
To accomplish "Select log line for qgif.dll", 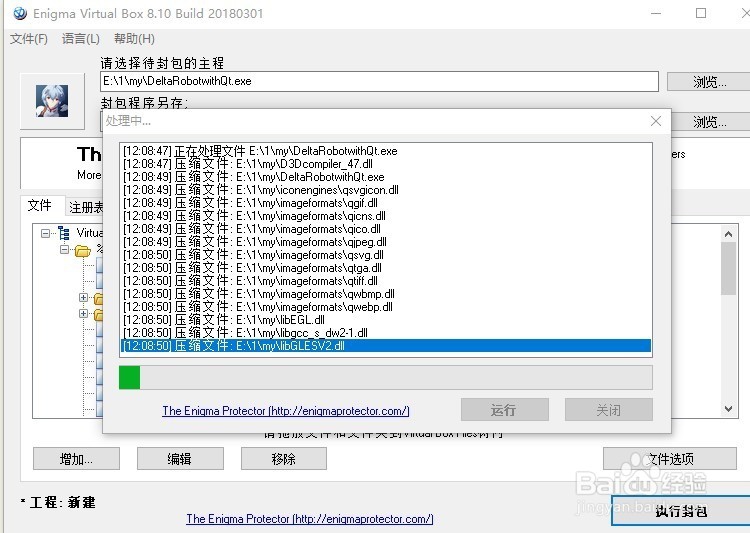I will click(386, 203).
